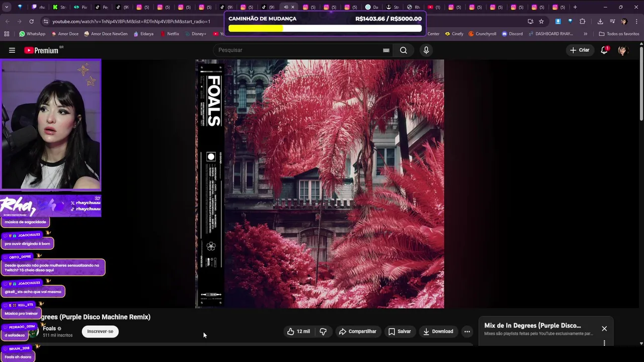
Task: Open the Discord bookmark
Action: pos(512,34)
